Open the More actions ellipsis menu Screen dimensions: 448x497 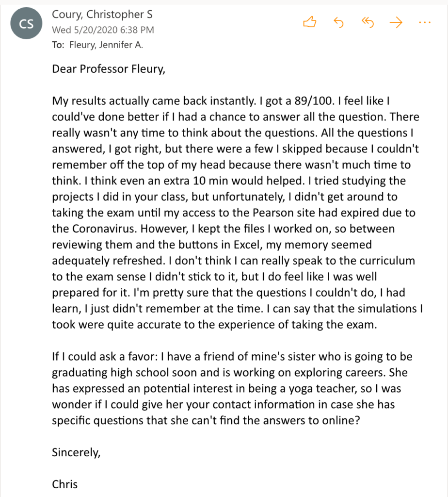(x=424, y=22)
